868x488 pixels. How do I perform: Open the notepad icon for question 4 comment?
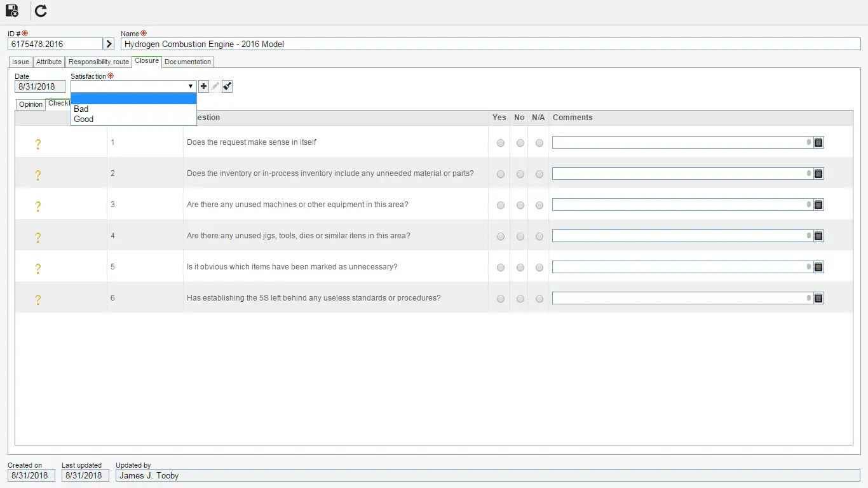pos(818,236)
